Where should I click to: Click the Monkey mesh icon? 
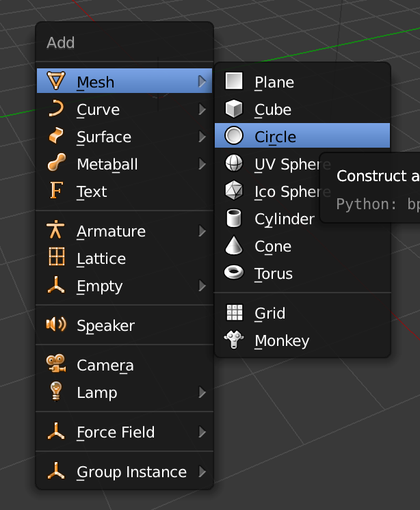[x=235, y=340]
